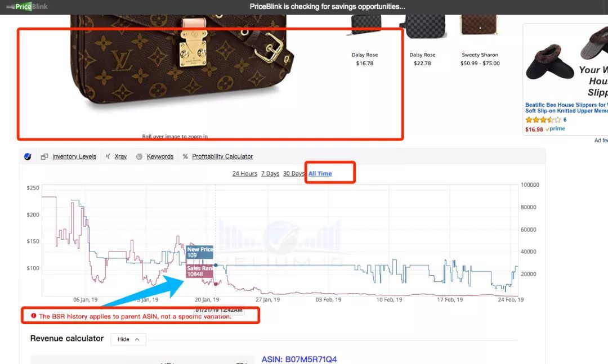Click the red BSR warning icon
Viewport: 608px width, 364px height.
point(34,316)
